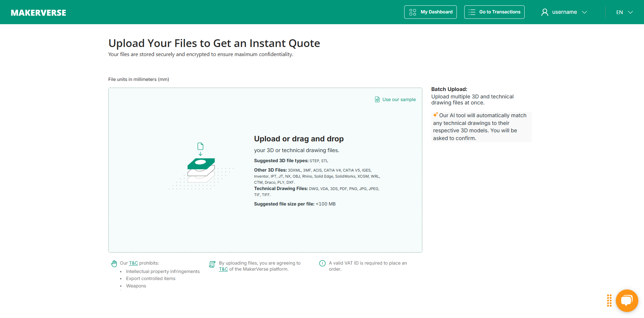This screenshot has height=318, width=644.
Task: Open T&C link of the MakerVerse platform
Action: click(223, 269)
